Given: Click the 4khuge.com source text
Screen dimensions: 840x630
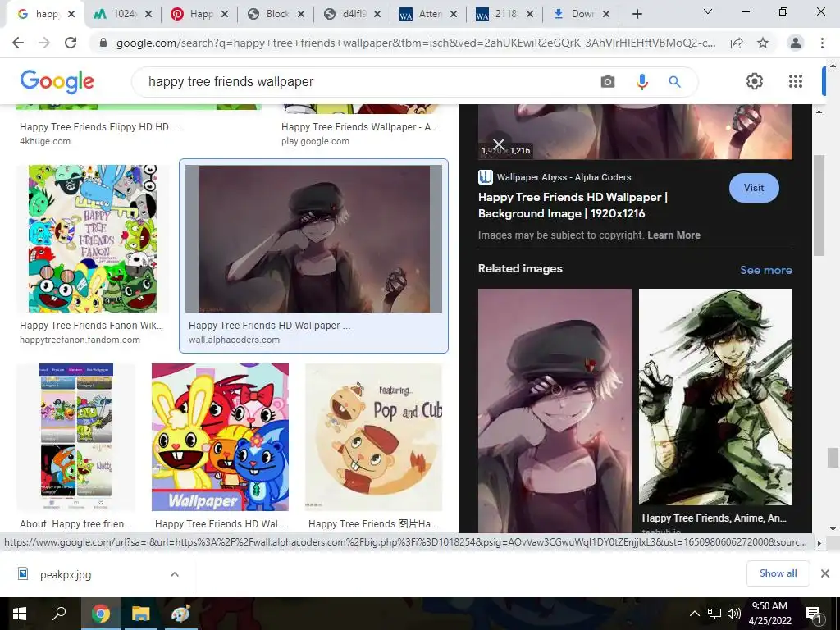Looking at the screenshot, I should pos(45,141).
